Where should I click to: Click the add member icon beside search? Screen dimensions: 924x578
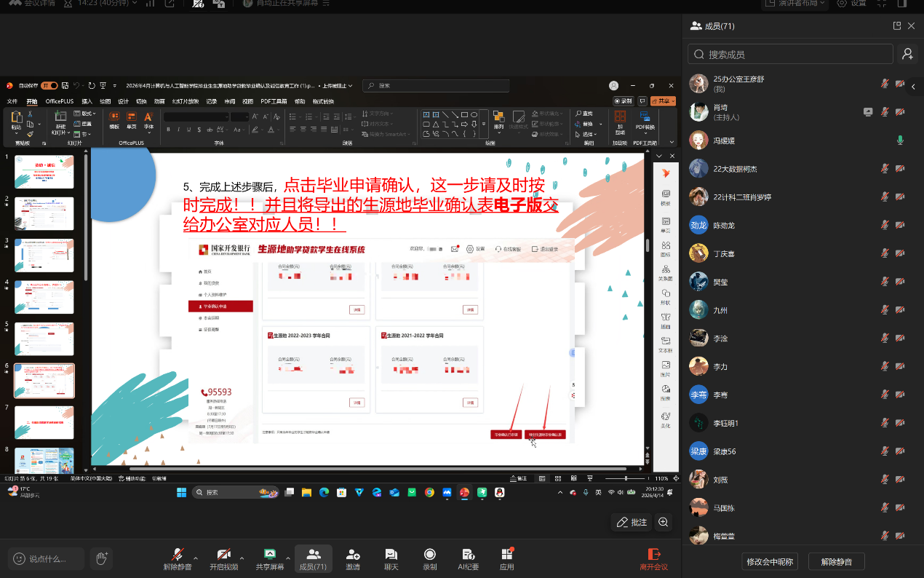907,54
